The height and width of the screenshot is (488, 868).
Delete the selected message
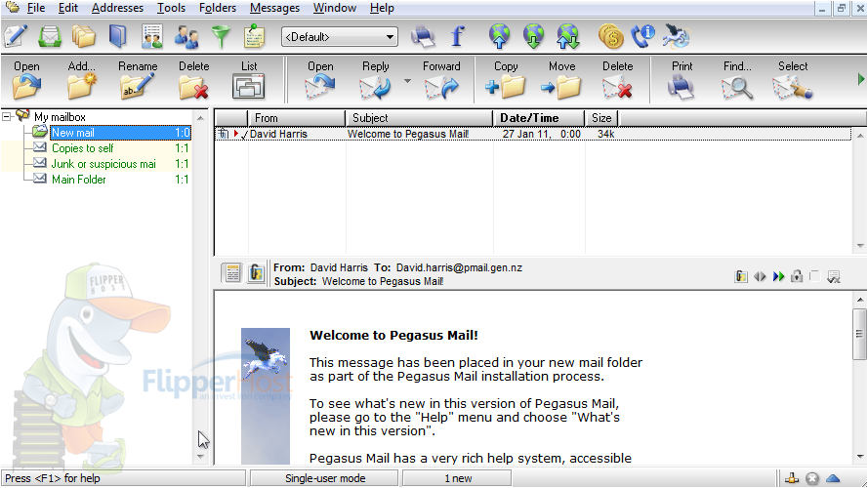click(618, 80)
